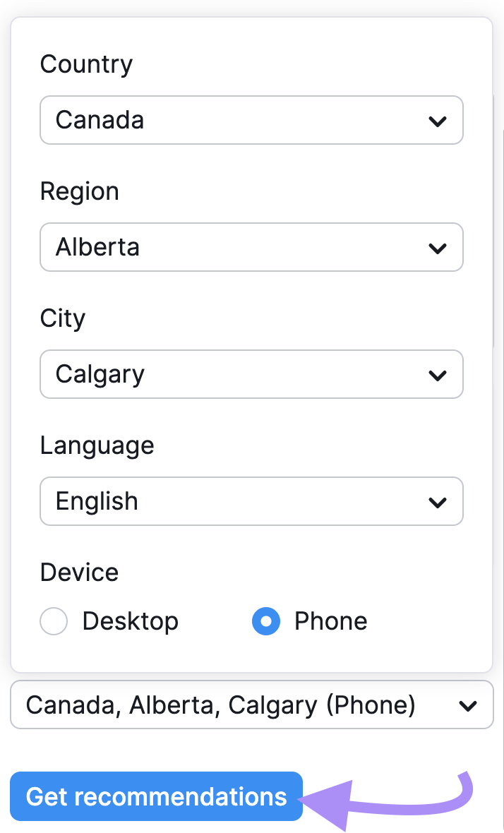This screenshot has height=833, width=504.
Task: Select the Phone radio button
Action: pos(266,622)
